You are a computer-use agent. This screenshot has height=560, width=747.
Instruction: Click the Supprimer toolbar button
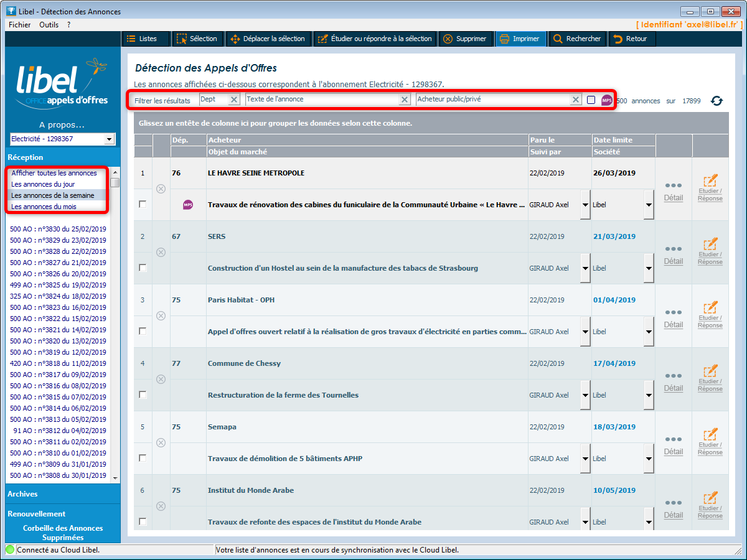point(464,39)
